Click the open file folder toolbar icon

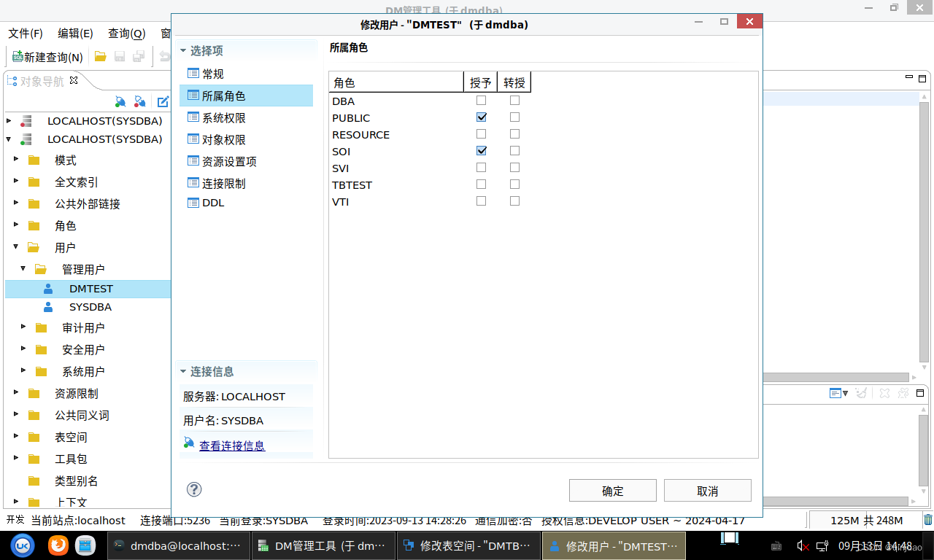point(101,56)
